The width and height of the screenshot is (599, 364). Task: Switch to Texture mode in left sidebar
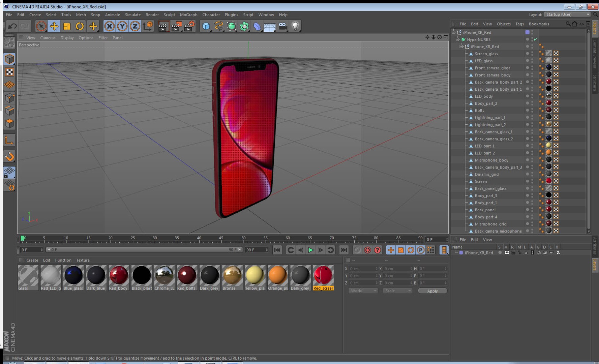[9, 72]
